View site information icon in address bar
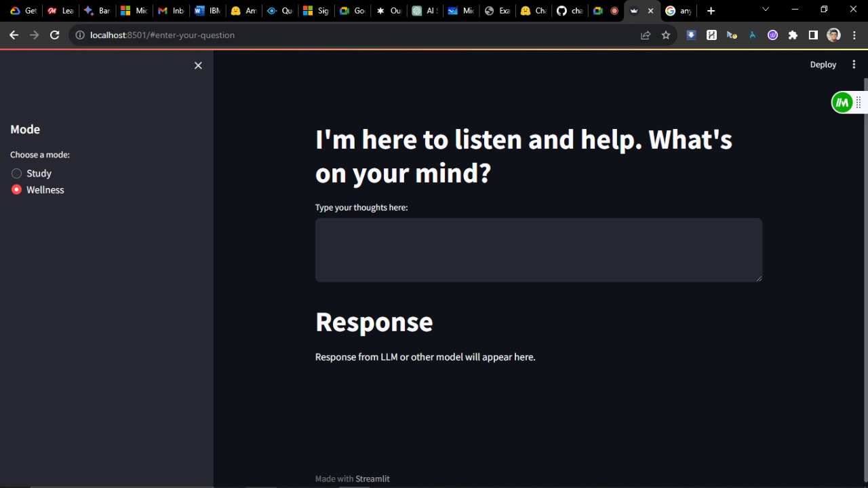The width and height of the screenshot is (868, 488). click(x=80, y=35)
